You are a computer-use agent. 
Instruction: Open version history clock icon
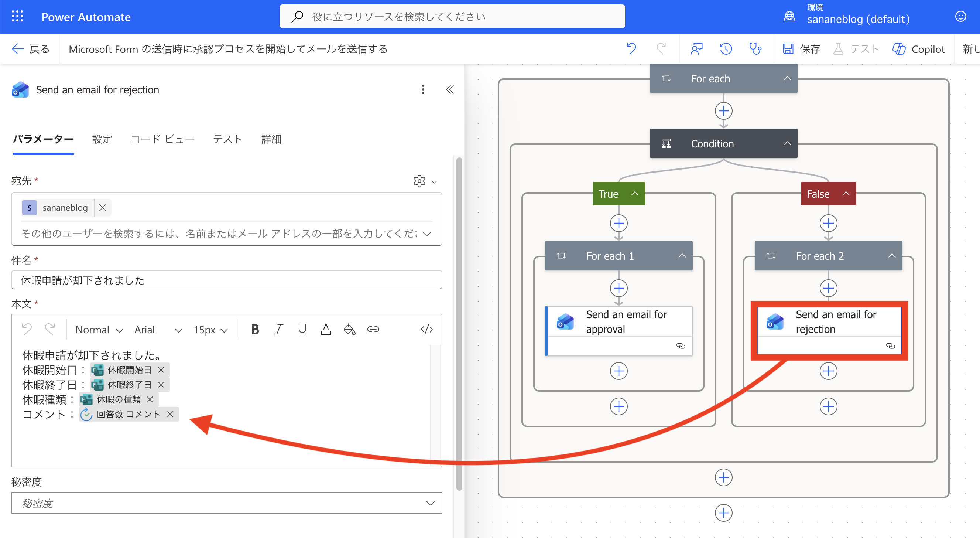click(x=726, y=49)
